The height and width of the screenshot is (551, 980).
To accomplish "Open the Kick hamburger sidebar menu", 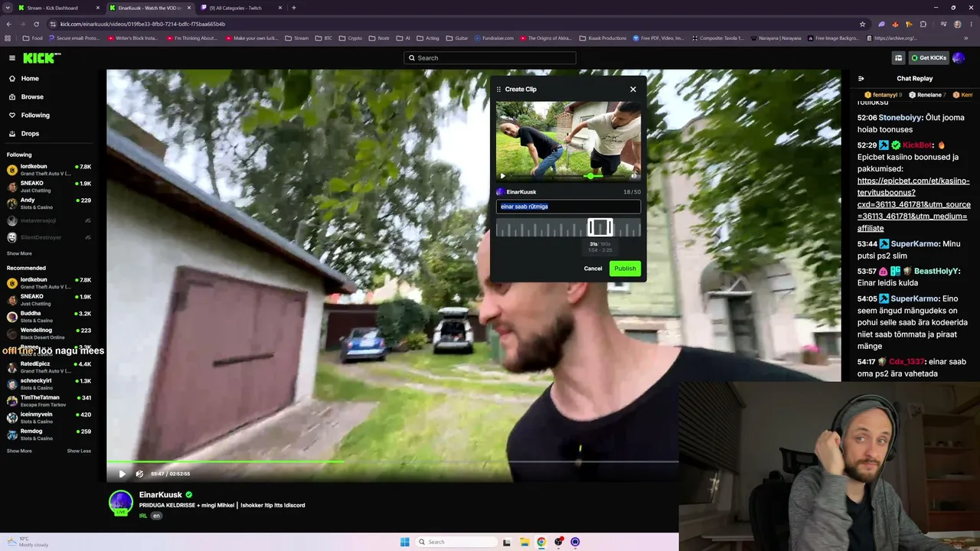I will 12,58.
